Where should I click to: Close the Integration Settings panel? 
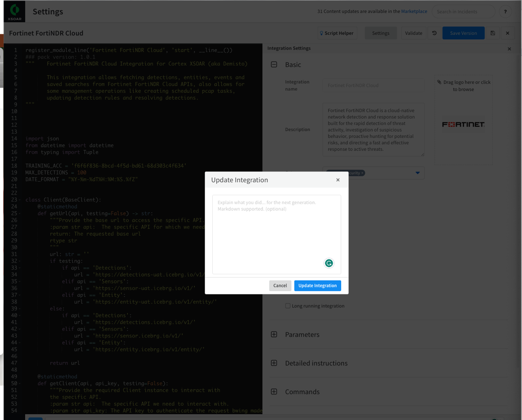[509, 49]
